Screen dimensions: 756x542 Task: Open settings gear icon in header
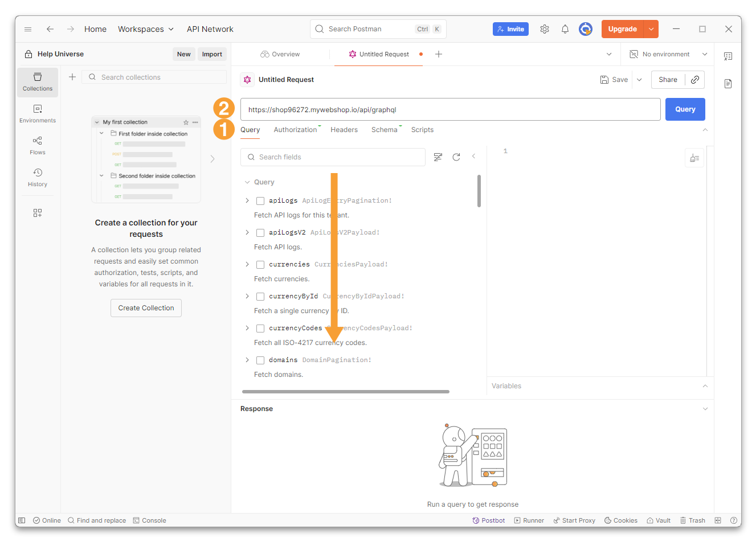coord(545,29)
